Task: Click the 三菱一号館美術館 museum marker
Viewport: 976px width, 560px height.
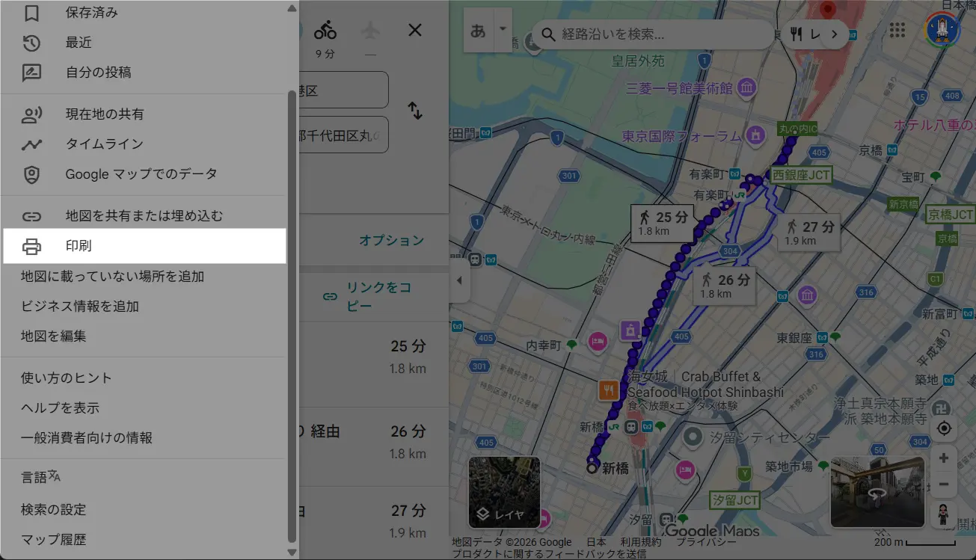Action: click(x=746, y=89)
